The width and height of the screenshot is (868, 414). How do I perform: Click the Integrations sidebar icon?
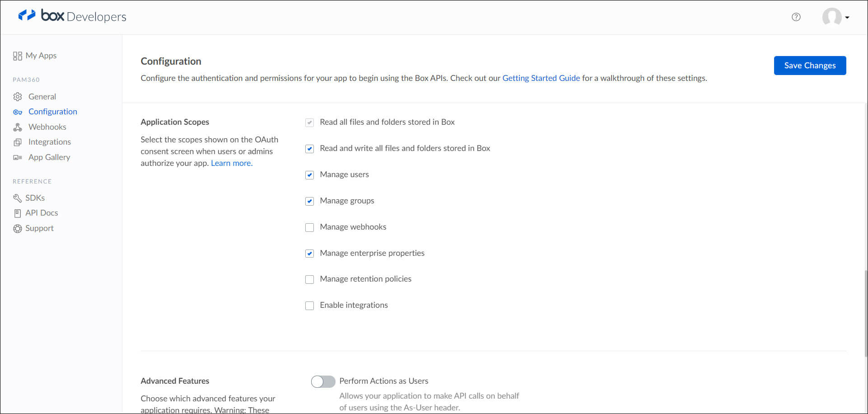click(x=18, y=142)
